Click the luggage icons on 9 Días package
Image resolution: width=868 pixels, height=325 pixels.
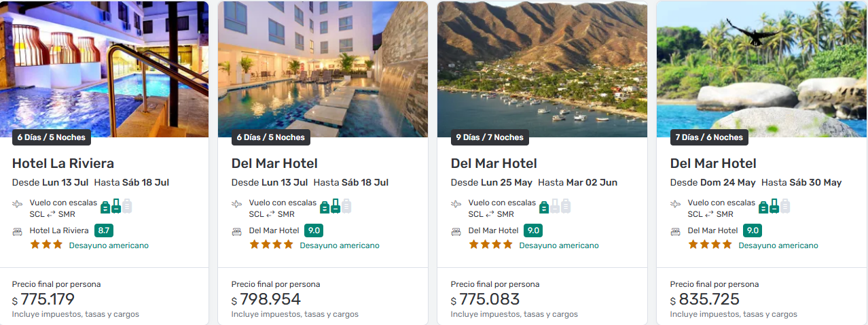pos(555,206)
